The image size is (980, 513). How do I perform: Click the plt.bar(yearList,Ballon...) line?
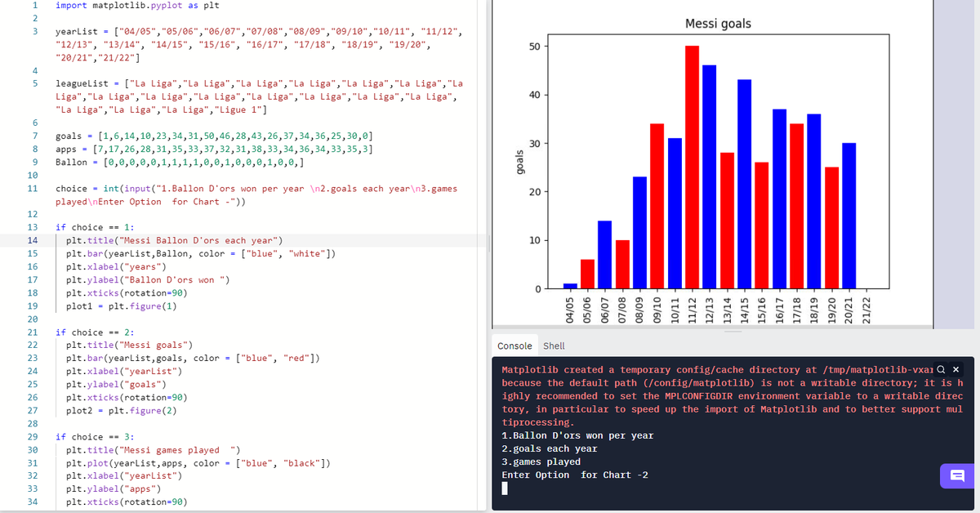(200, 253)
